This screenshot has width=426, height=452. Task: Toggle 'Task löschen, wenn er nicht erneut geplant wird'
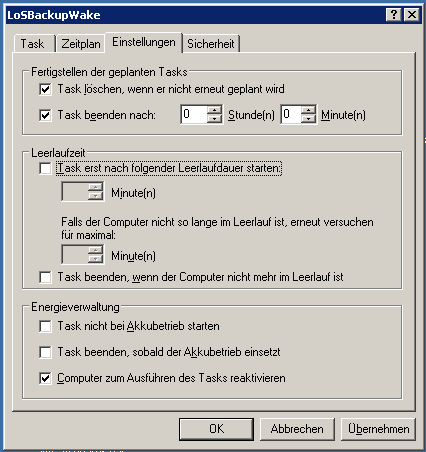coord(45,89)
